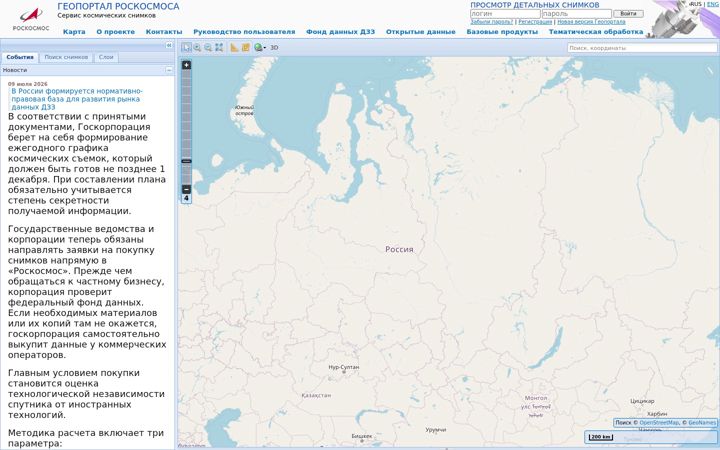This screenshot has width=720, height=450.
Task: Click the plus button on map zoom bar
Action: click(186, 65)
